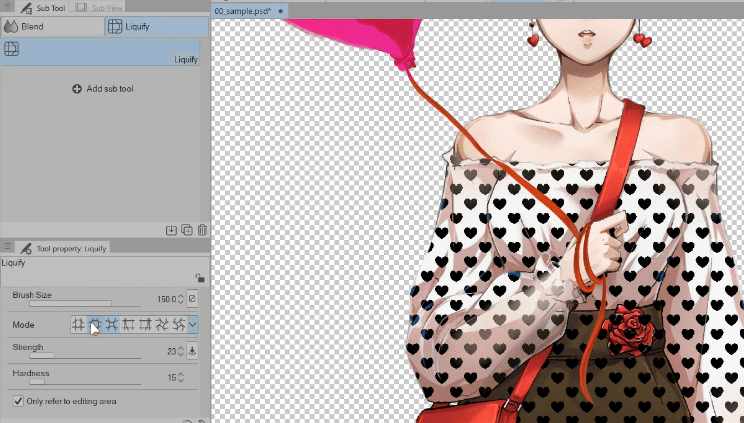This screenshot has height=423, width=744.
Task: Choose the last Twirl counterclockwise mode icon
Action: [x=179, y=324]
